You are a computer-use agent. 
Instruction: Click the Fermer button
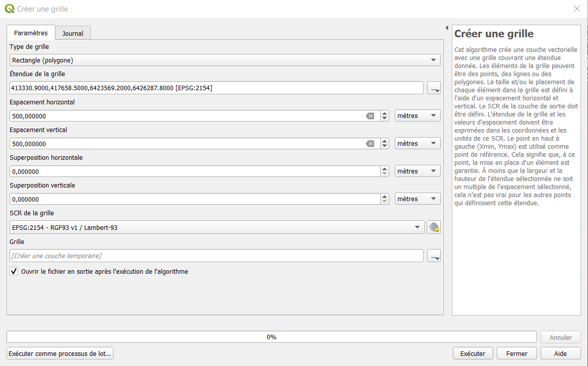coord(517,353)
